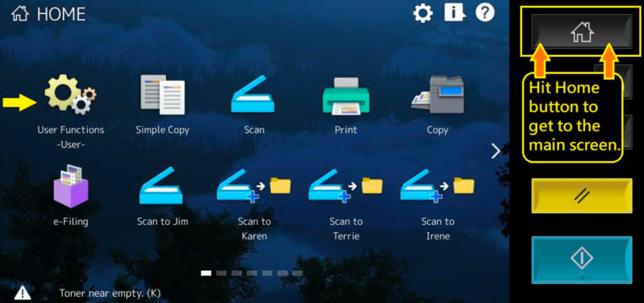Open help with the question mark icon

pyautogui.click(x=485, y=13)
